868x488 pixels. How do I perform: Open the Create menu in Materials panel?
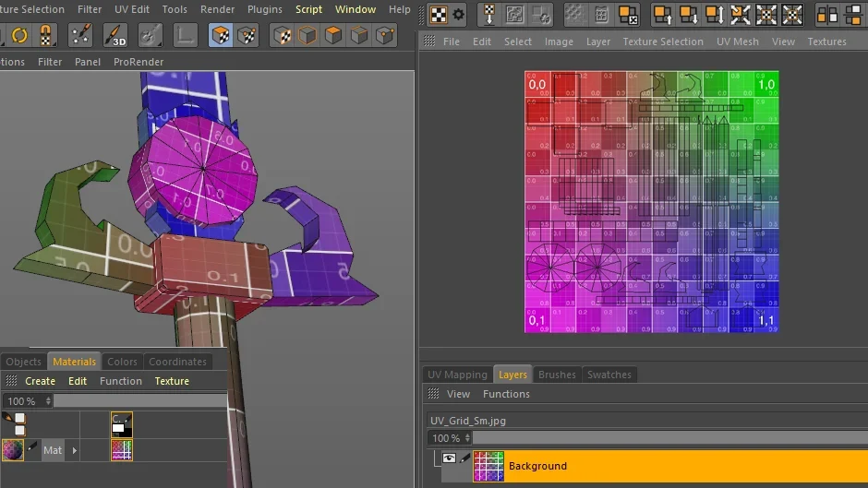coord(40,381)
